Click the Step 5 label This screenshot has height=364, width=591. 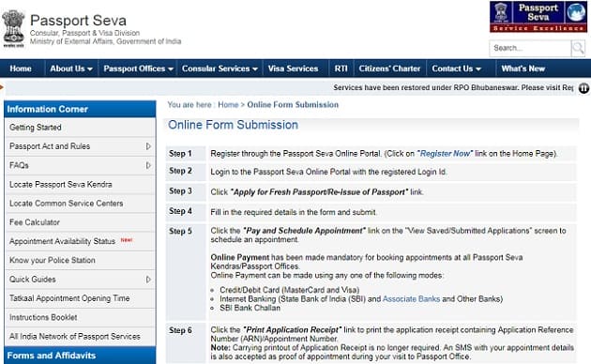(180, 231)
